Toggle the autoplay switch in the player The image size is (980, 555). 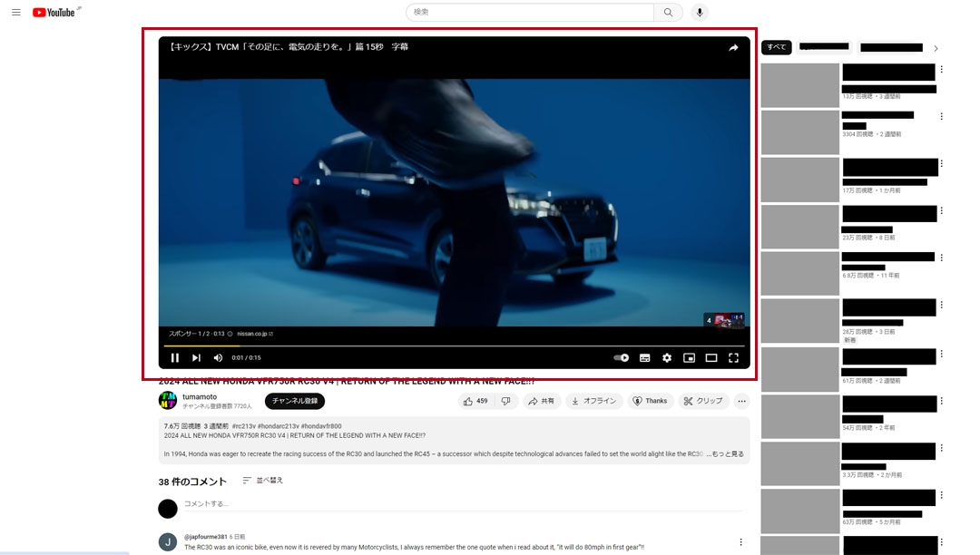[x=622, y=358]
